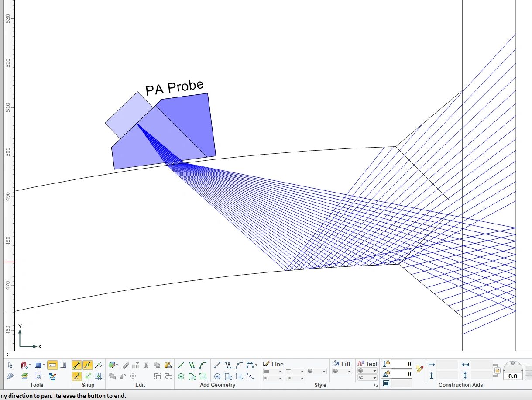Open Style panel dialog launcher
The image size is (532, 400).
376,386
